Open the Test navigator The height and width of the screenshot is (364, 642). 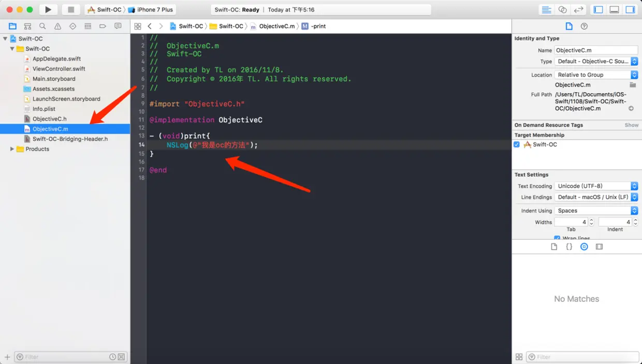72,26
